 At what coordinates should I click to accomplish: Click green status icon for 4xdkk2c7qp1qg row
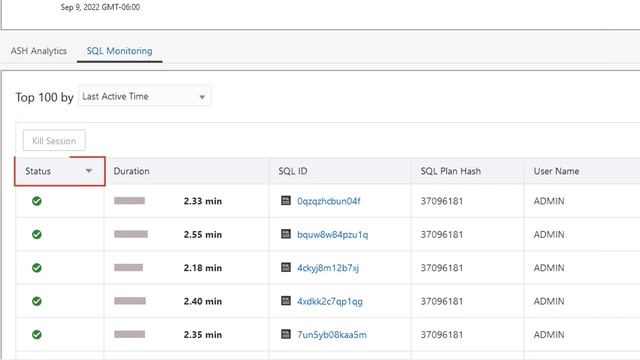point(37,301)
